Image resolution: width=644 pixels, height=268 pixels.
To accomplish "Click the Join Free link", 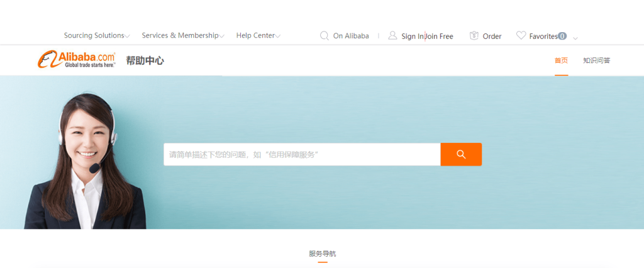I will pos(440,36).
